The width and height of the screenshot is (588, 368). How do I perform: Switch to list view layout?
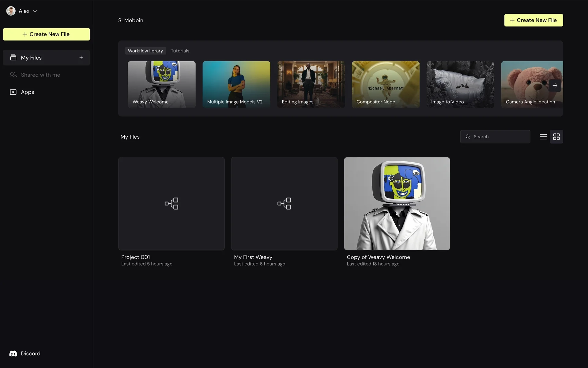[543, 137]
